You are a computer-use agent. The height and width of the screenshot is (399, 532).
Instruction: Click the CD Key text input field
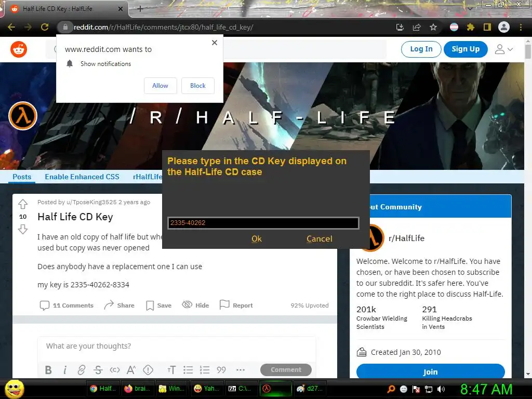click(263, 223)
